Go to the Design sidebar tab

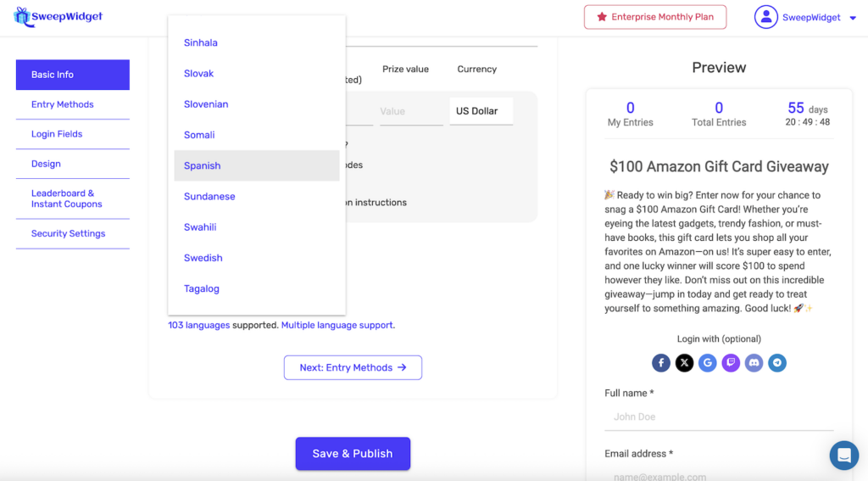pos(47,164)
